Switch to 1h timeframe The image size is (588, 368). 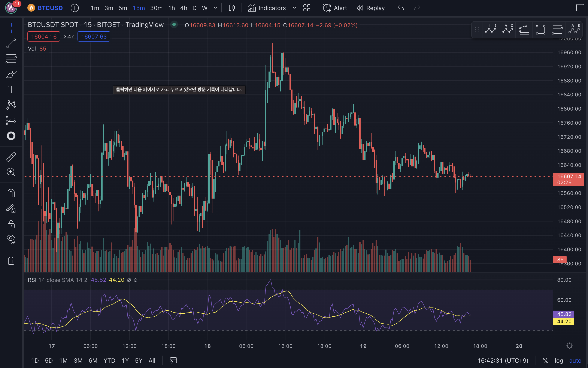click(x=172, y=8)
